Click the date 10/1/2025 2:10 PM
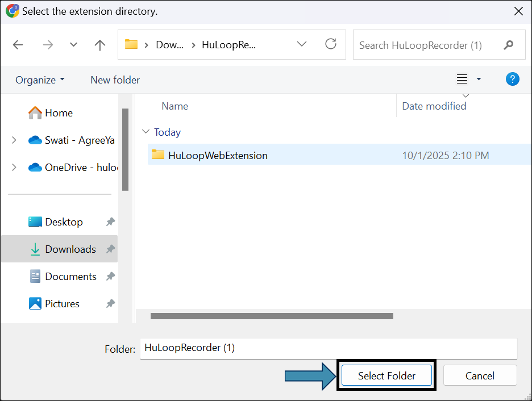This screenshot has height=401, width=532. [x=445, y=156]
